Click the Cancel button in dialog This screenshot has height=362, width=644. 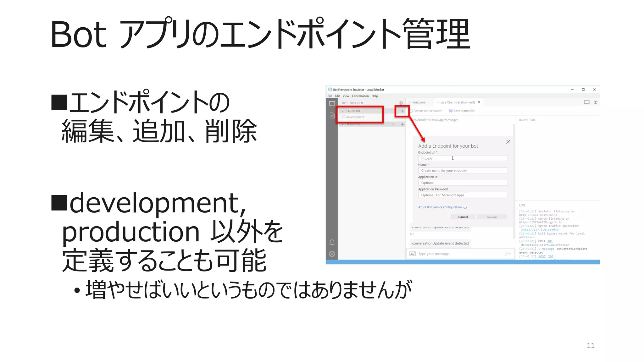pos(463,217)
